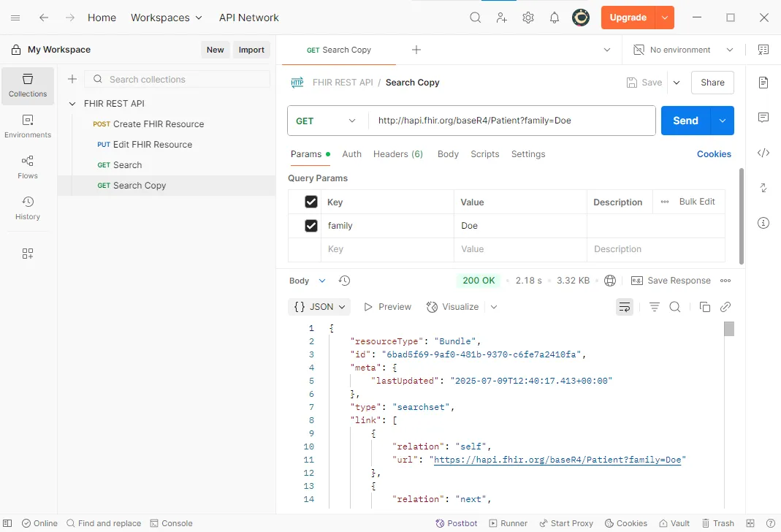Open the user avatar menu
The image size is (781, 532).
pyautogui.click(x=581, y=18)
